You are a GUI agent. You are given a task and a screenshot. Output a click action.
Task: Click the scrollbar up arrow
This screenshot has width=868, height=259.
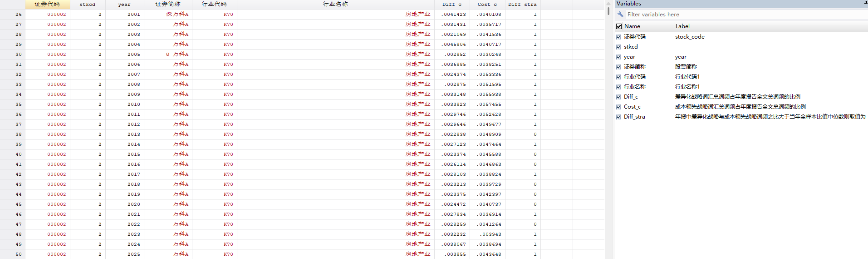(608, 3)
